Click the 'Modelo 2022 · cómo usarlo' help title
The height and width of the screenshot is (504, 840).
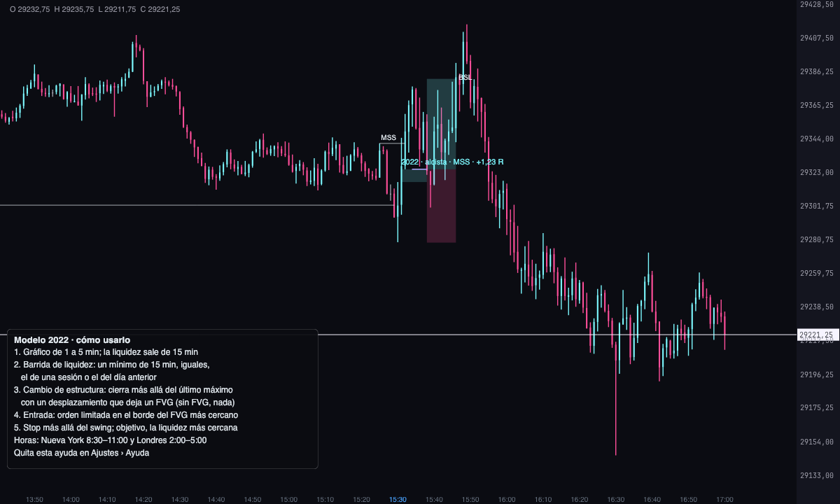(x=72, y=339)
